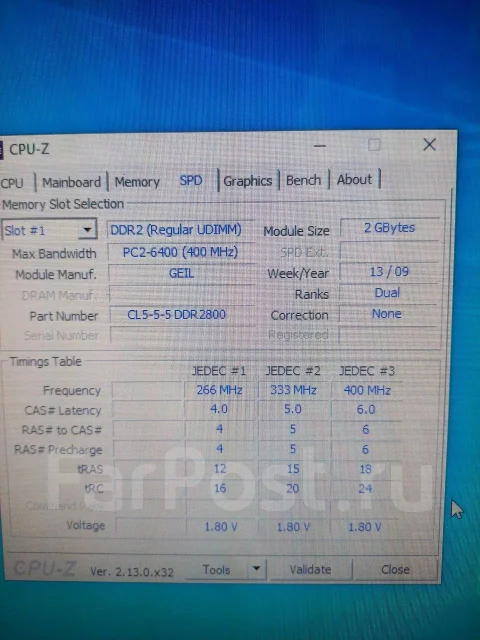The height and width of the screenshot is (640, 480).
Task: Open the Tools dropdown arrow
Action: click(256, 569)
